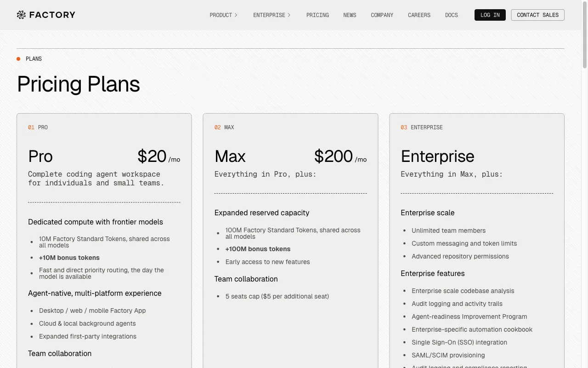Click the Pricing Plans heading
Image resolution: width=588 pixels, height=368 pixels.
[79, 84]
